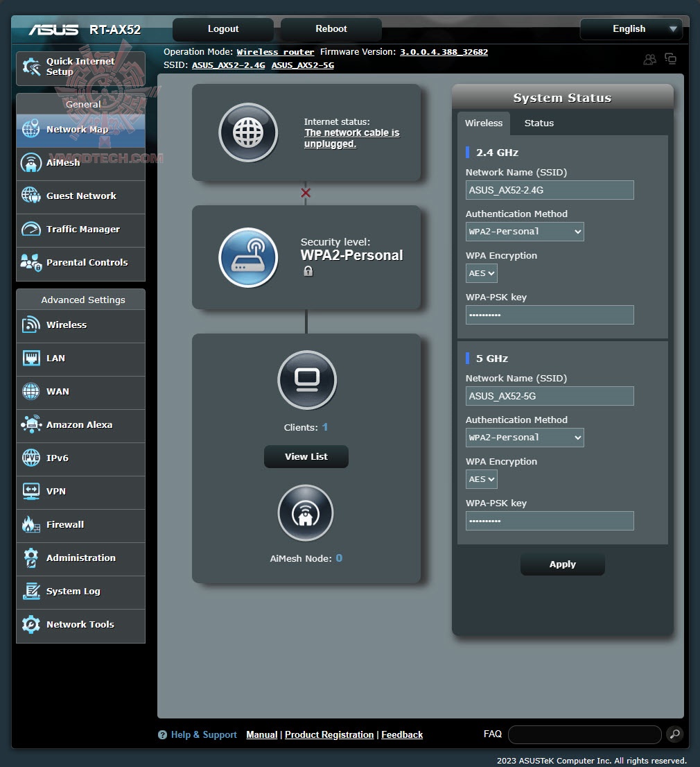Image resolution: width=700 pixels, height=767 pixels.
Task: Click the System Log notepad icon
Action: [x=30, y=591]
